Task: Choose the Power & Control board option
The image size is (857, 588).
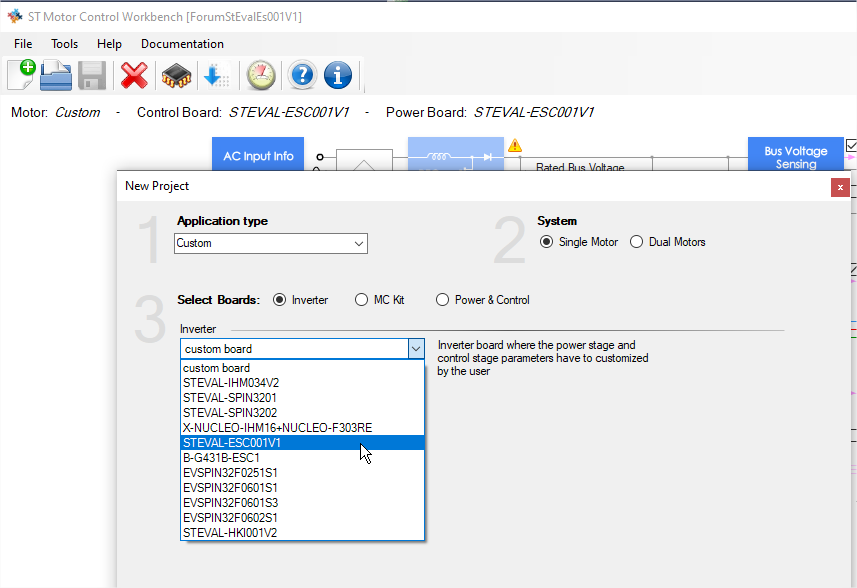Action: tap(483, 300)
